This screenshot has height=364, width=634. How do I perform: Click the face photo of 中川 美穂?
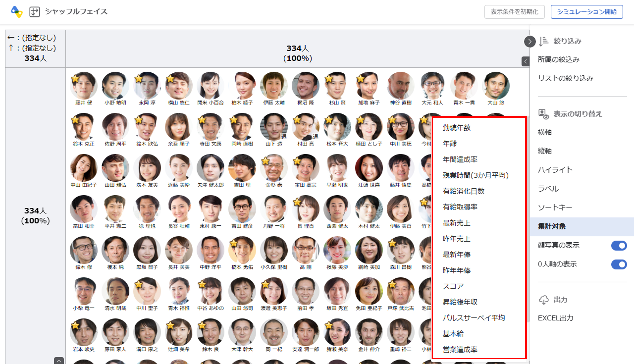coord(401,126)
